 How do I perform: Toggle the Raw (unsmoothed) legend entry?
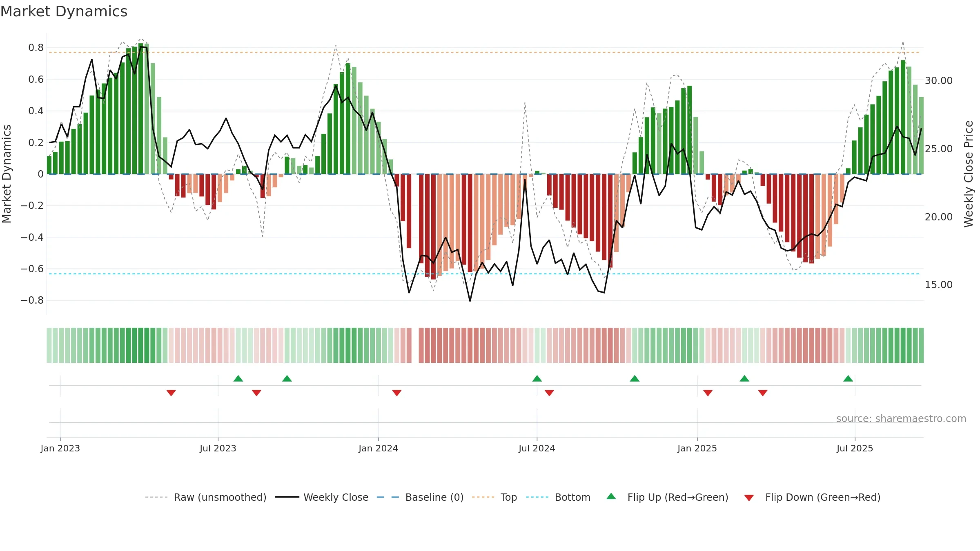[x=205, y=497]
